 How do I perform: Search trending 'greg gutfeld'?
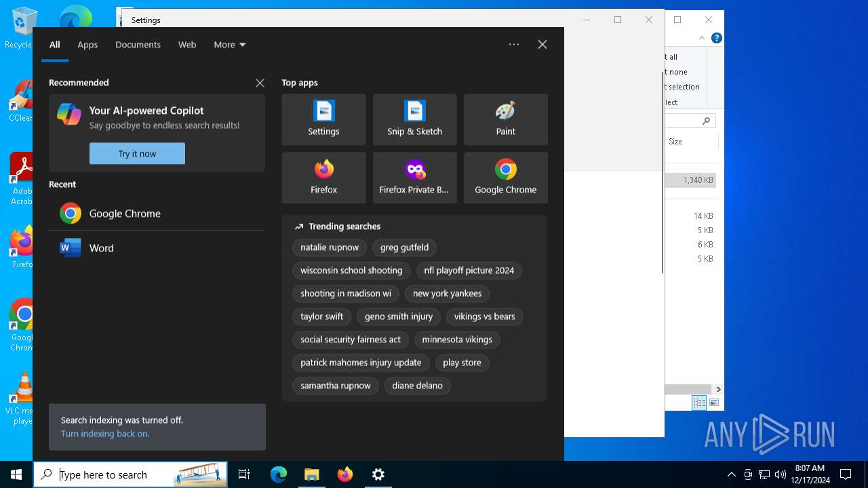(x=404, y=247)
